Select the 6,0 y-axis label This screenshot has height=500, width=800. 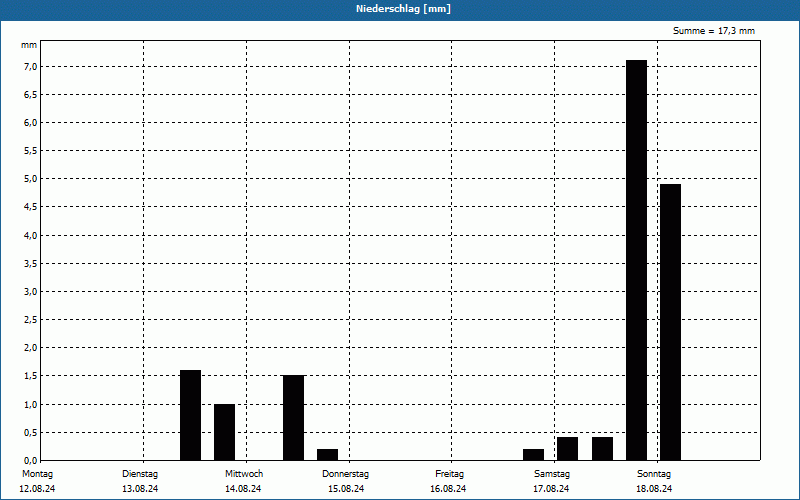(30, 122)
